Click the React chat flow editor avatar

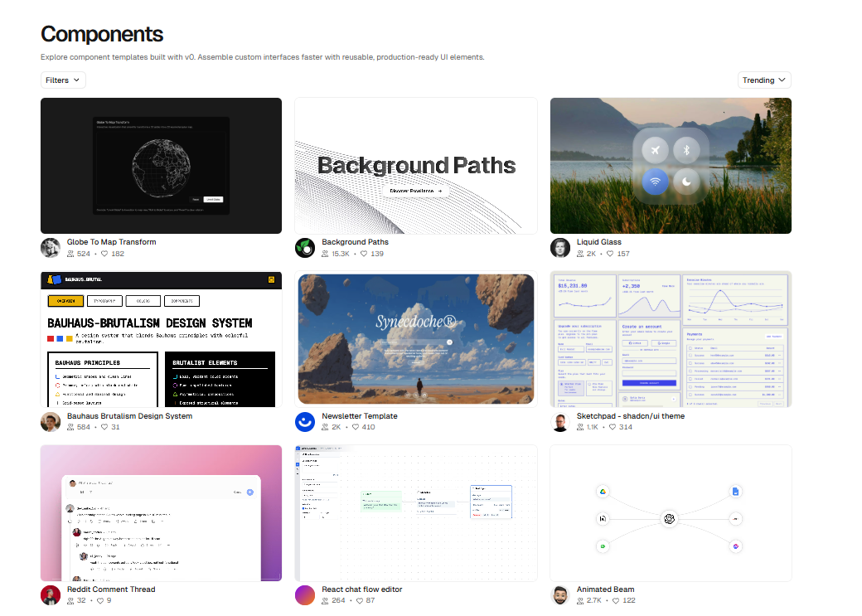(305, 595)
